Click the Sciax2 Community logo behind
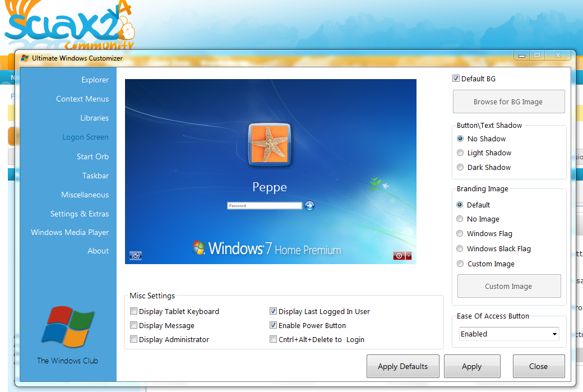Image resolution: width=583 pixels, height=392 pixels. click(69, 25)
